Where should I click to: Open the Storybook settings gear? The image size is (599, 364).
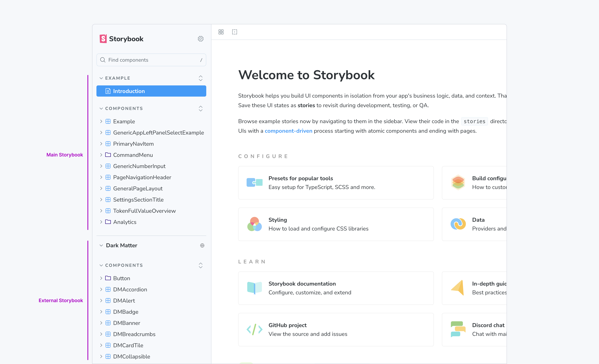click(x=200, y=39)
